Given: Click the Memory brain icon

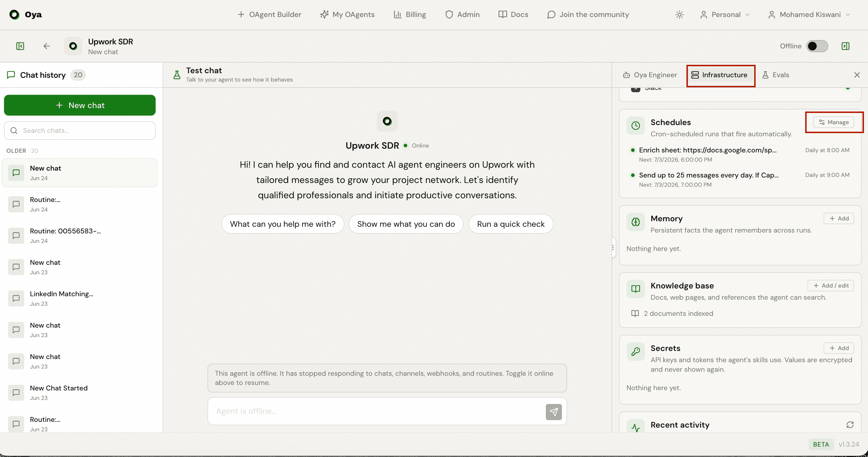Looking at the screenshot, I should (x=635, y=222).
